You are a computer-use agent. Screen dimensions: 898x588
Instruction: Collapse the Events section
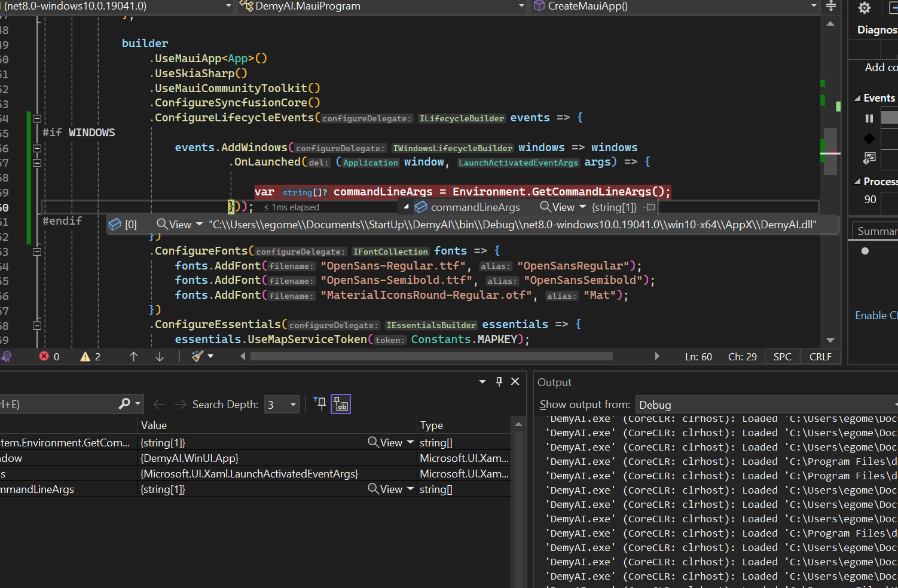[857, 98]
